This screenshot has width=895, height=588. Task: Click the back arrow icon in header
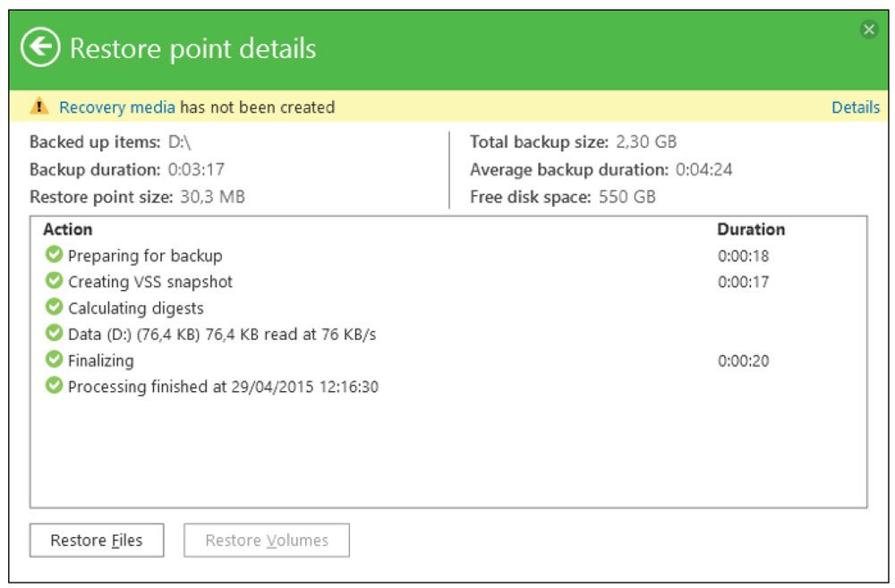coord(41,47)
